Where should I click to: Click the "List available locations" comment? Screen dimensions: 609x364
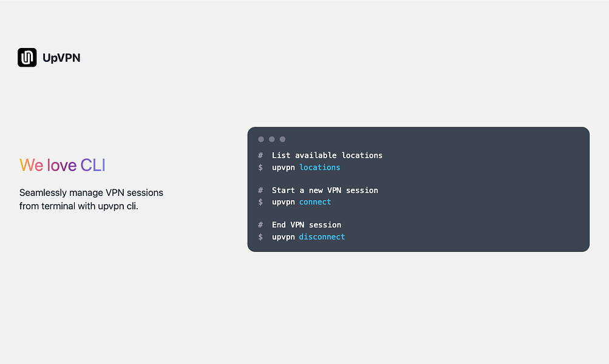coord(327,155)
